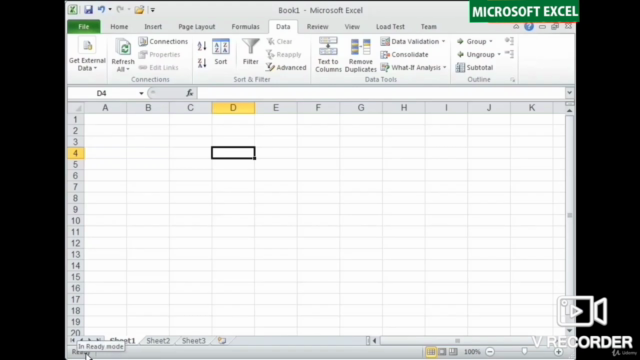Open the Customize Quick Access Toolbar arrow
Image resolution: width=640 pixels, height=360 pixels.
(152, 10)
